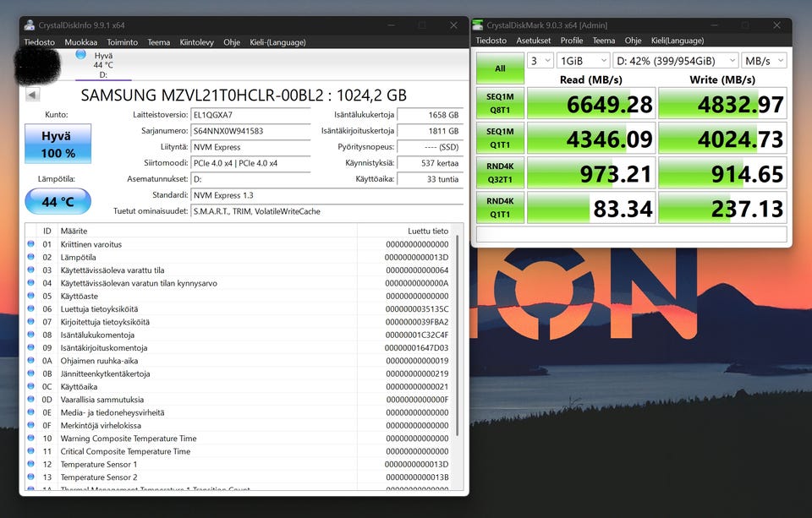812x518 pixels.
Task: Open the drive D: 42% selector dropdown
Action: (675, 61)
